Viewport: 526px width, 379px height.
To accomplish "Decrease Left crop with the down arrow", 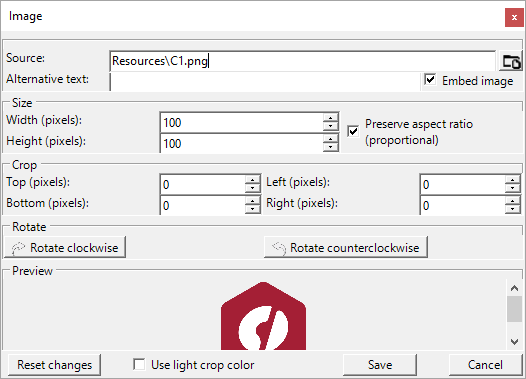I will click(x=512, y=188).
